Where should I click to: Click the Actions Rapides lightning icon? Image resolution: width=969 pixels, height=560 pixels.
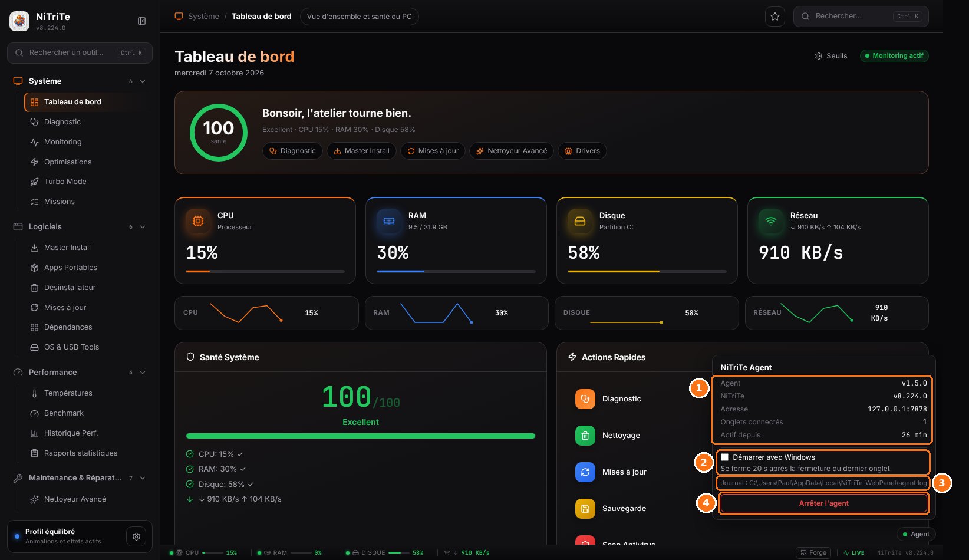(572, 357)
